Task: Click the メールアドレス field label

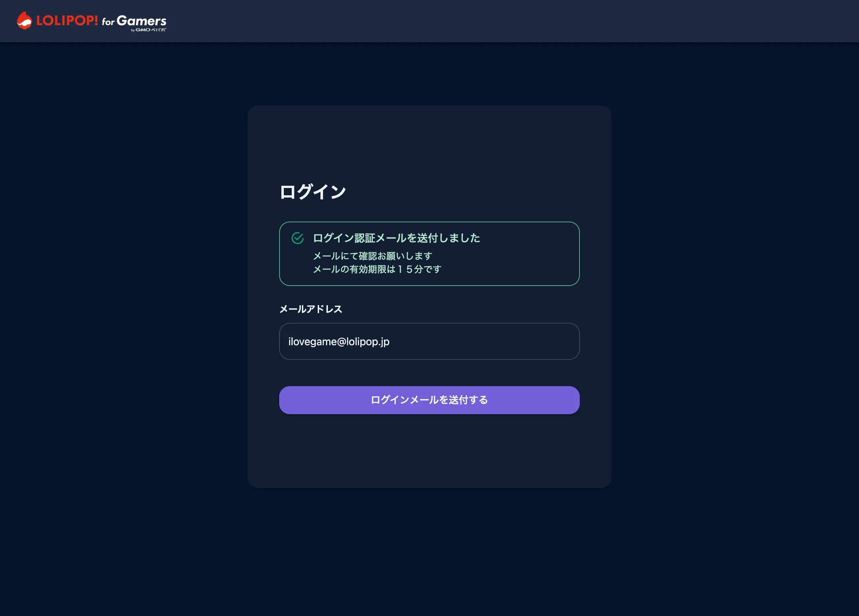Action: [311, 309]
